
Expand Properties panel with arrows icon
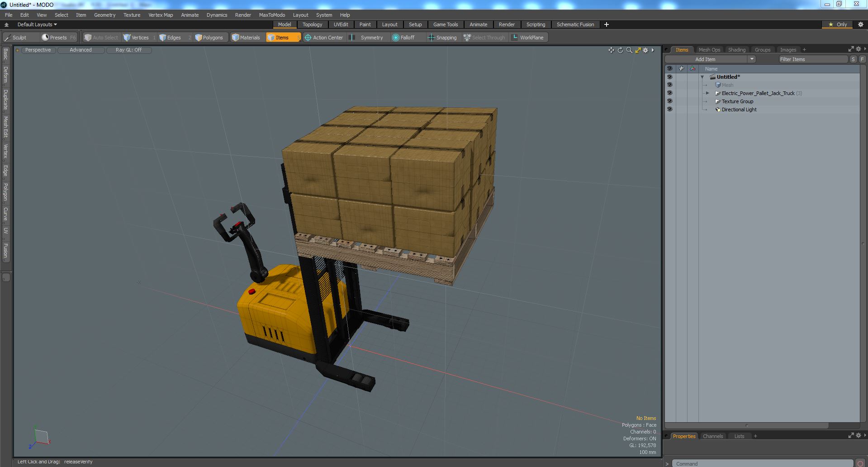pos(851,436)
